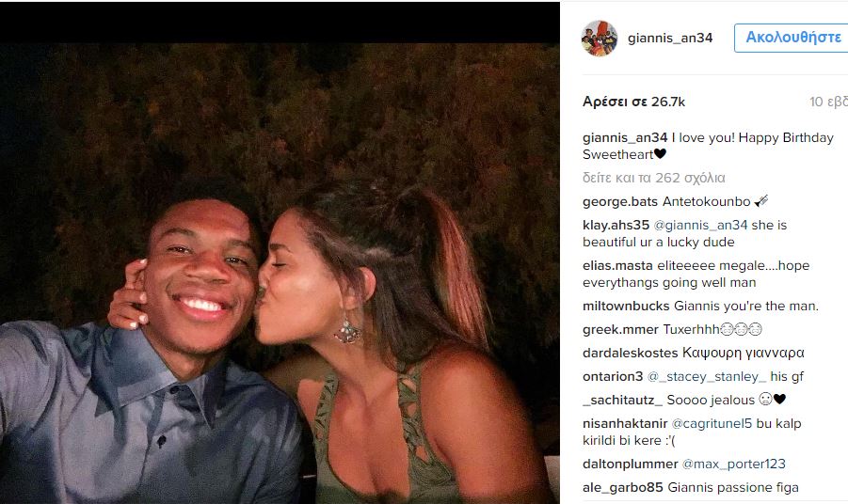Visit ale_garbo85 commenter profile
848x504 pixels.
coord(623,488)
